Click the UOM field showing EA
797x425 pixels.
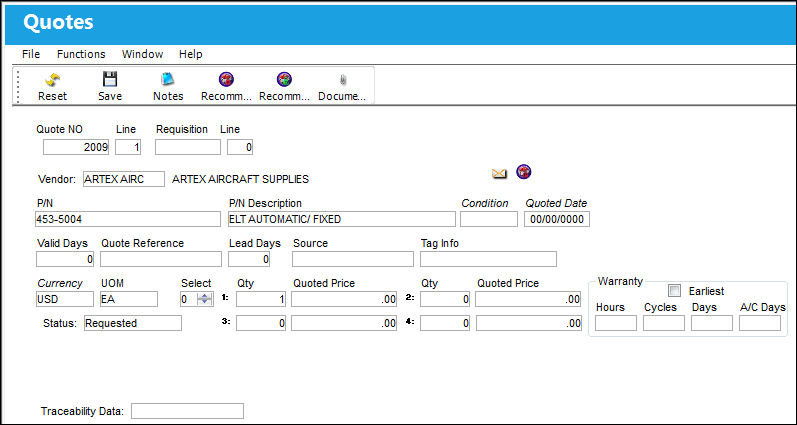129,299
